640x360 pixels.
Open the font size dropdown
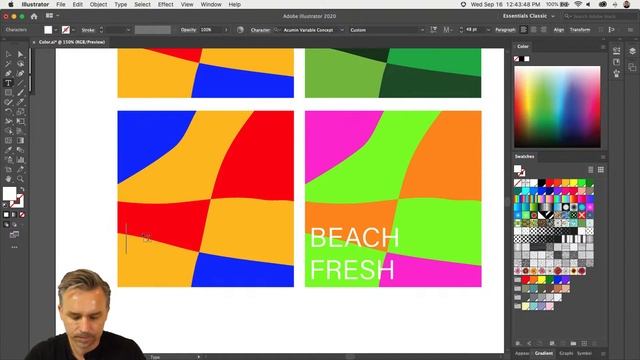coord(488,30)
